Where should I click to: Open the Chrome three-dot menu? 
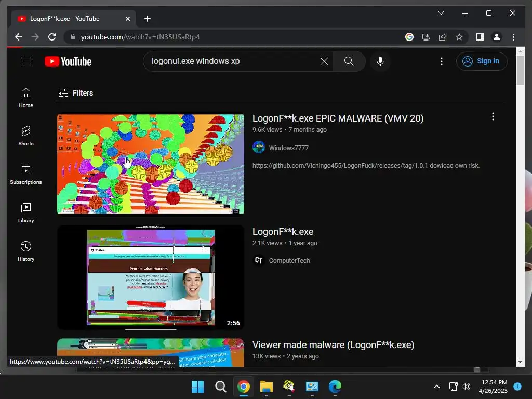[x=513, y=37]
